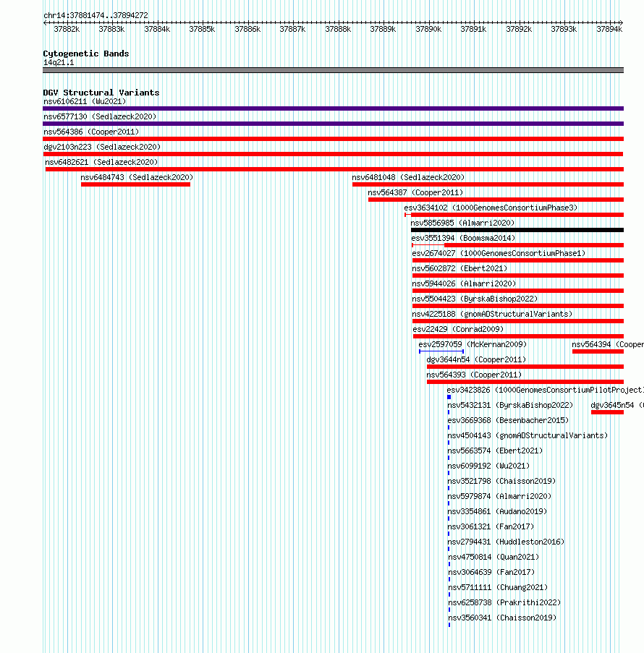
Task: Open nsv6577130 (Sedlazeck2020) variant label
Action: click(100, 116)
